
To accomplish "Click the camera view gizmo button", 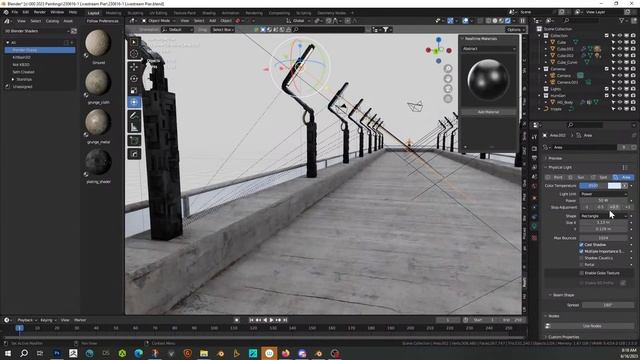I will point(448,89).
